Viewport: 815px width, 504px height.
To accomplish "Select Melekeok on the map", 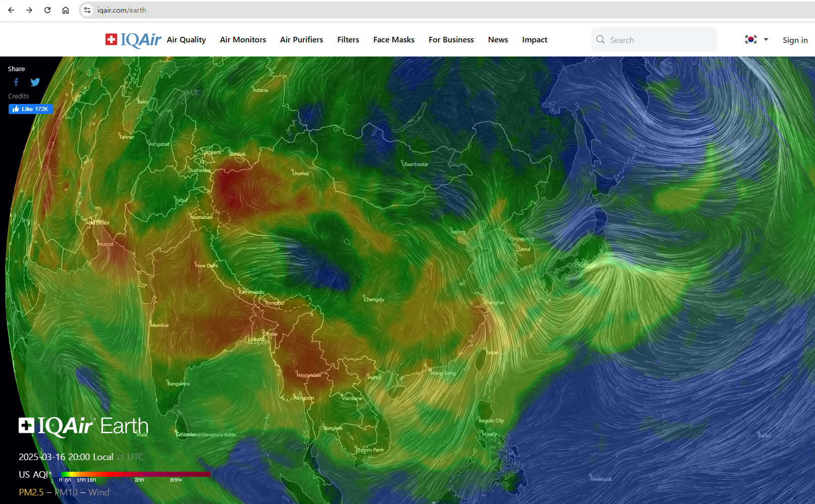I will (601, 479).
